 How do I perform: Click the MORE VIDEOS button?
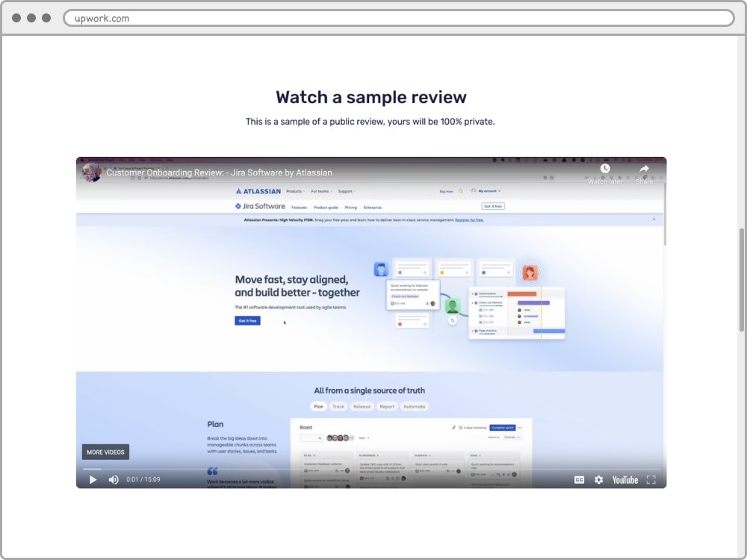click(x=105, y=452)
